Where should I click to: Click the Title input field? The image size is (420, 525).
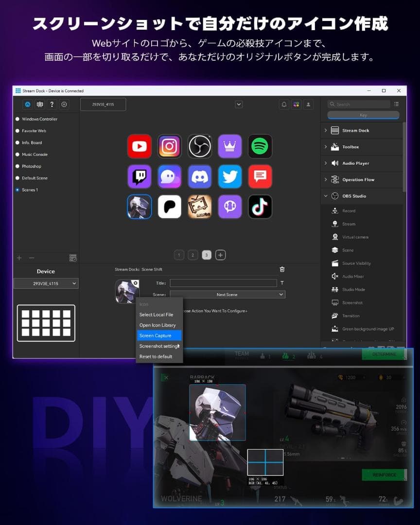click(224, 283)
